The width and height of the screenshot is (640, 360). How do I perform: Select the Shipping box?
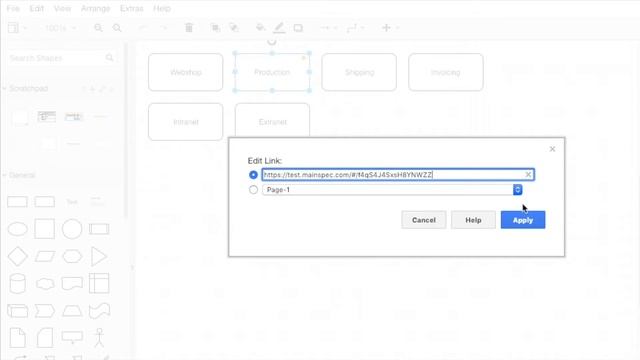tap(359, 72)
